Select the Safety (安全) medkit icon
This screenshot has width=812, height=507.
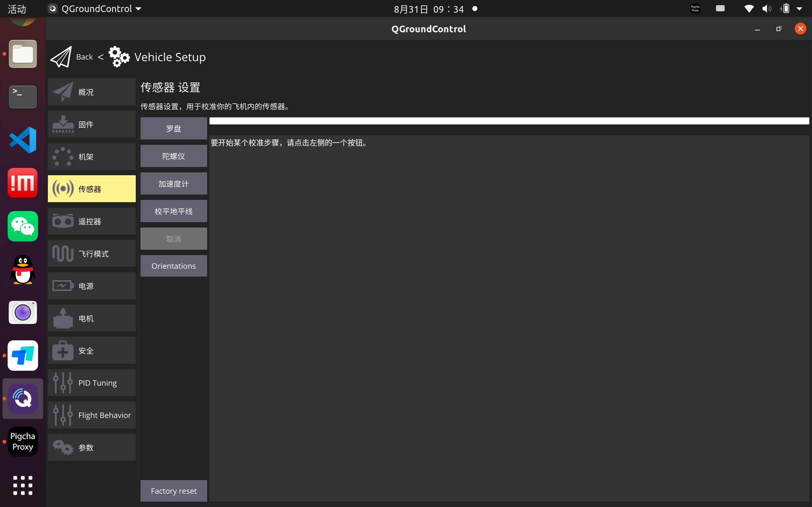63,350
